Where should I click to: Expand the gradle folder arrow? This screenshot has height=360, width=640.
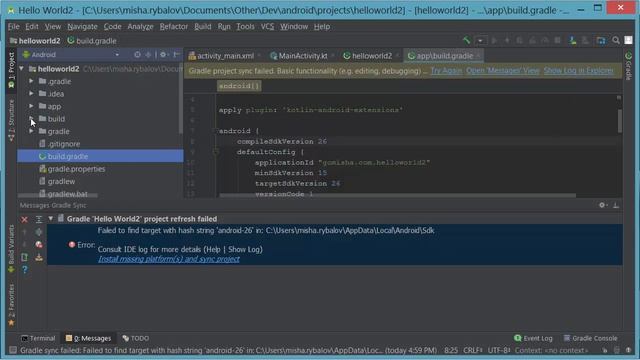point(31,131)
